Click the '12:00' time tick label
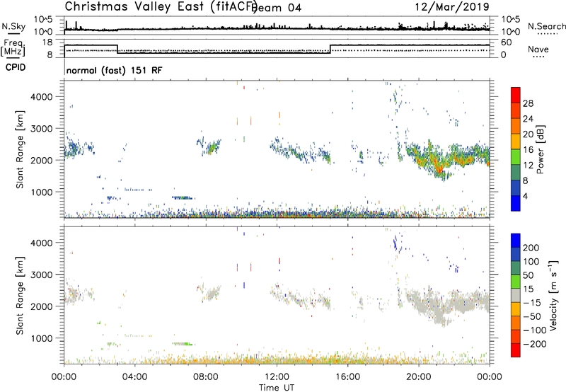 [277, 377]
